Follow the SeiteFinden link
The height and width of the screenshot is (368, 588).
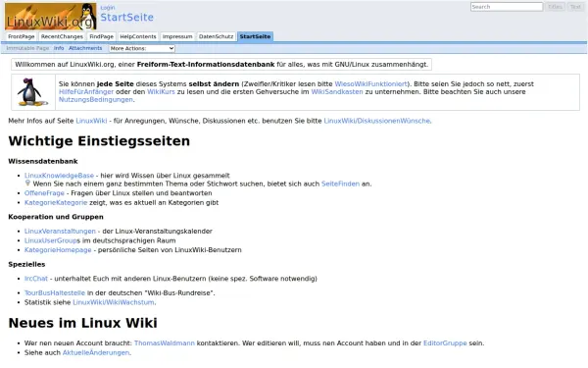point(340,184)
